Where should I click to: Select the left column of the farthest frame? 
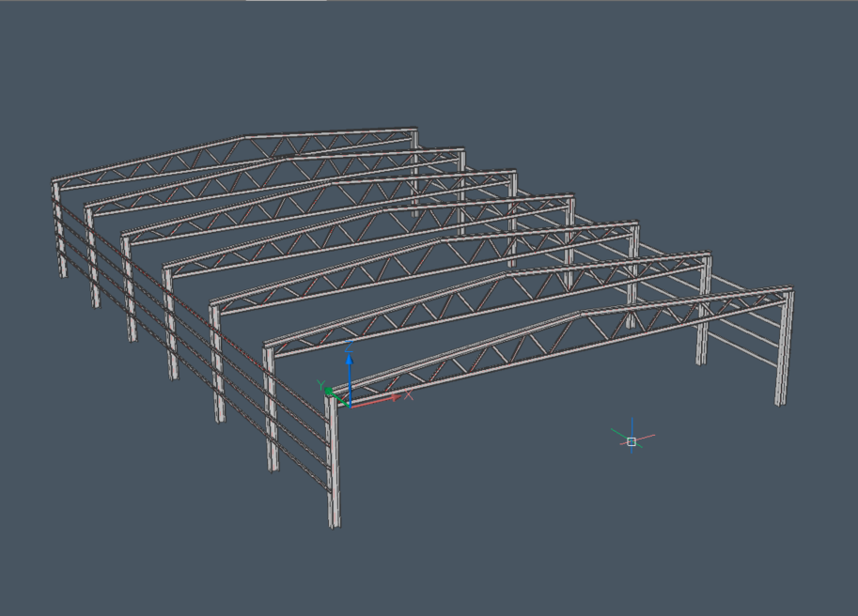click(x=59, y=230)
